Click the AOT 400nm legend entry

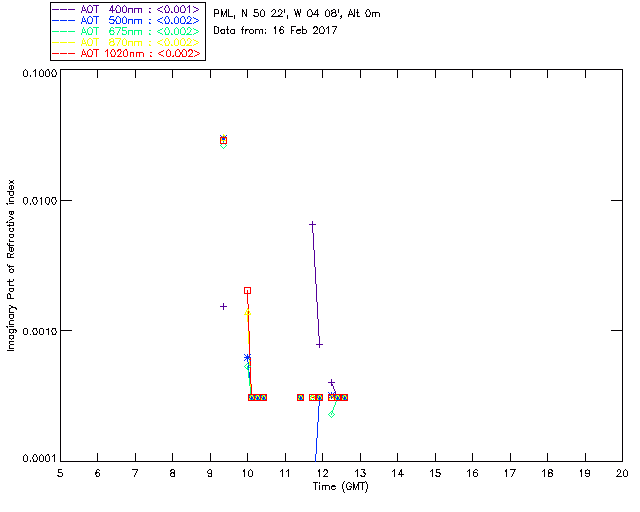click(x=126, y=10)
